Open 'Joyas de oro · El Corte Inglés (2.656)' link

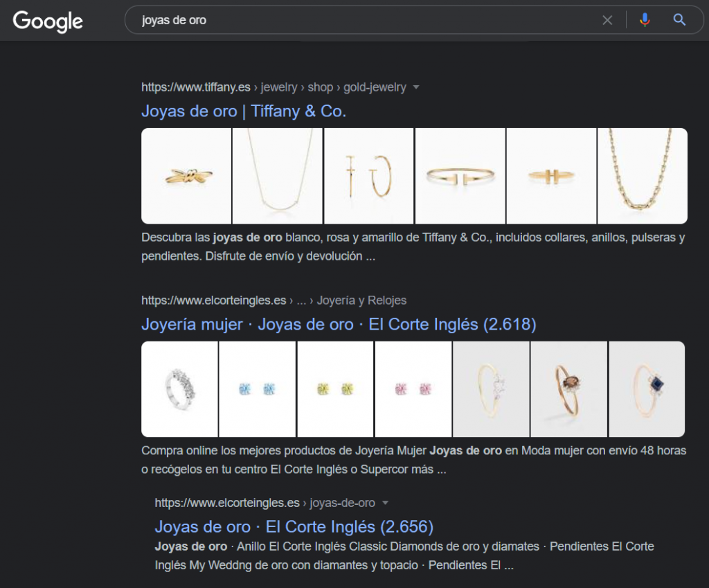coord(294,526)
